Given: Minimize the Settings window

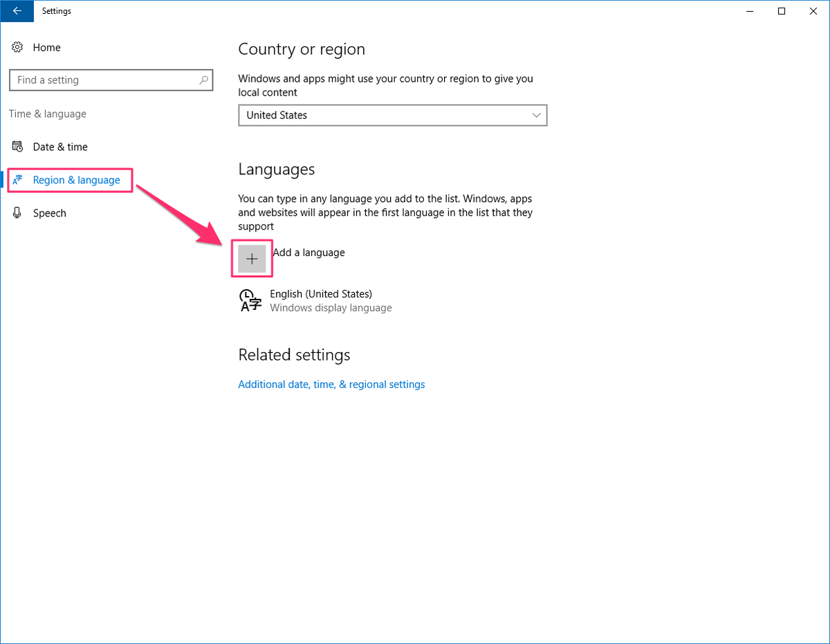Looking at the screenshot, I should click(x=750, y=10).
